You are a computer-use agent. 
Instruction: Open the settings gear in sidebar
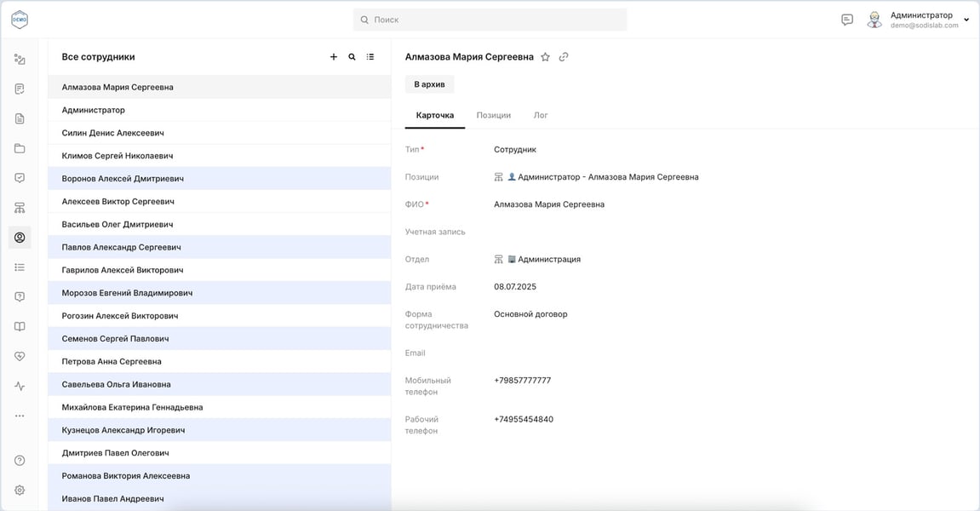tap(20, 491)
